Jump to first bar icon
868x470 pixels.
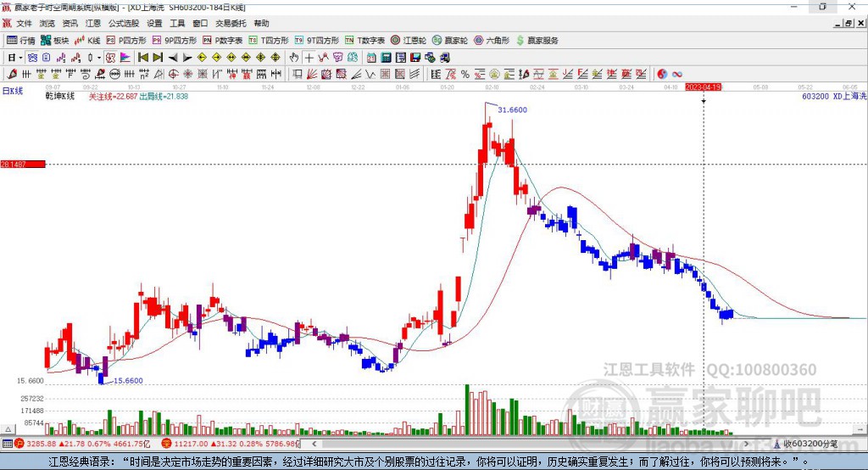coord(142,58)
